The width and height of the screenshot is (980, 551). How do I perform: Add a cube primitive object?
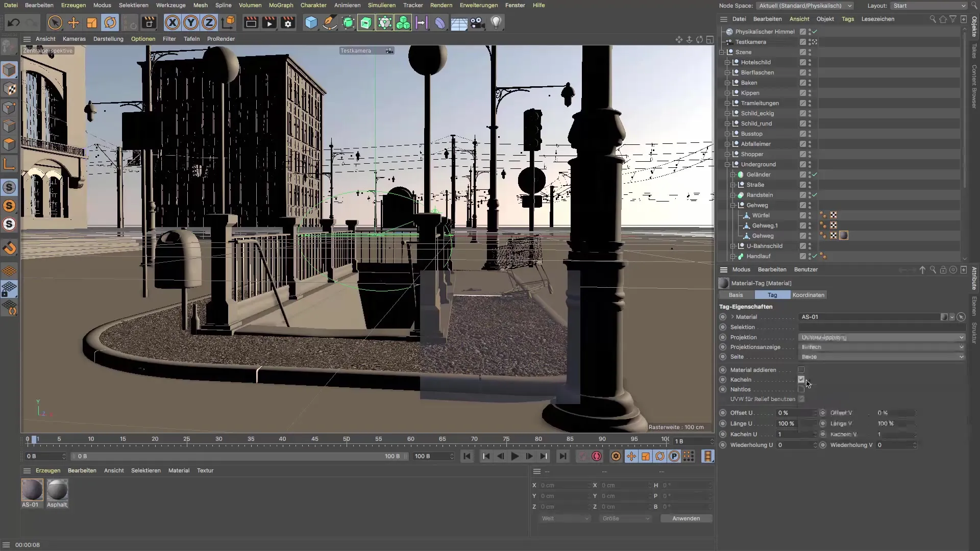311,23
